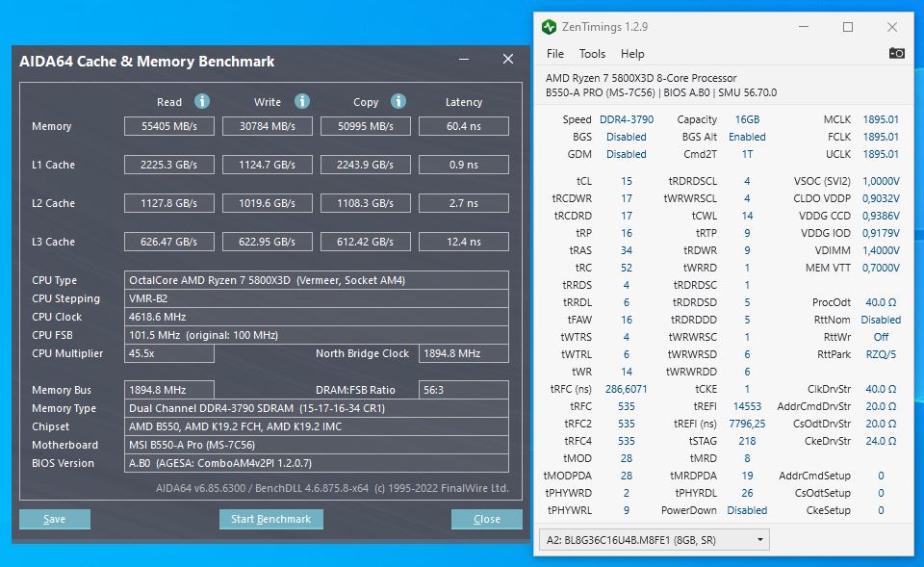
Task: Click the Copy info icon in AIDA64
Action: pyautogui.click(x=398, y=101)
